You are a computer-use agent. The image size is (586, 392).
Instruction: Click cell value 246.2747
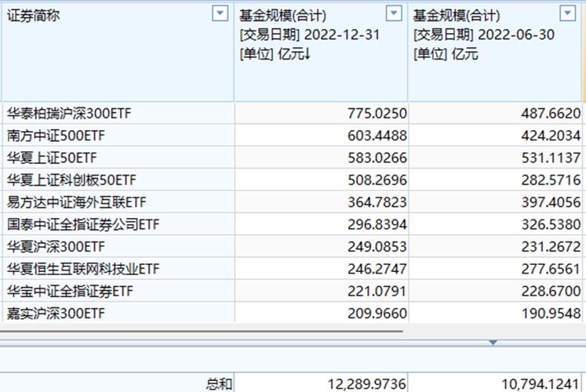(377, 269)
